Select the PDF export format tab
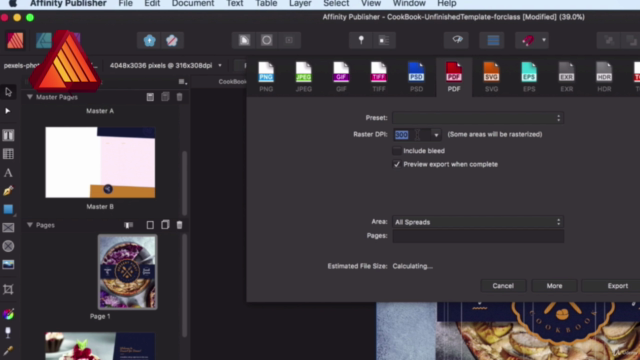 [454, 76]
